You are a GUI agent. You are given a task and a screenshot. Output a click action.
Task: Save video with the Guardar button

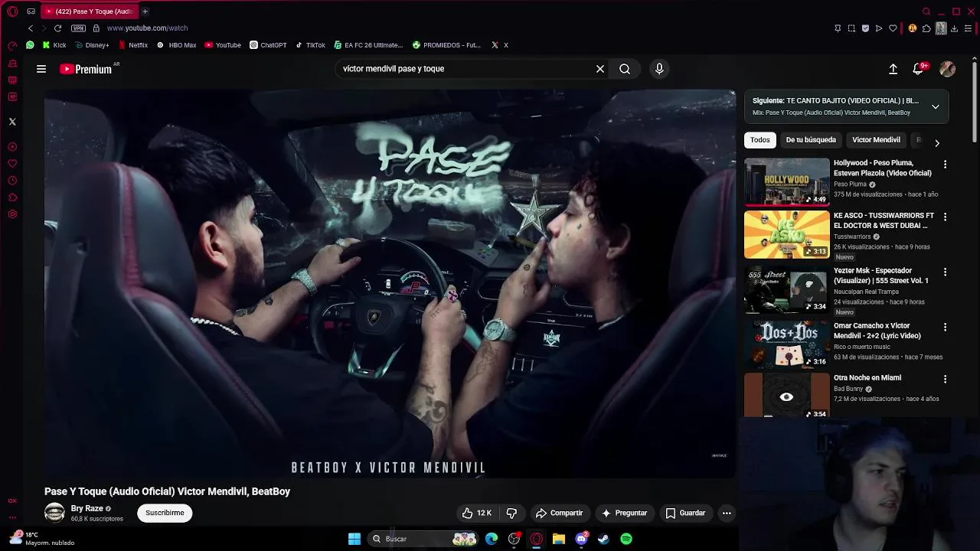685,513
